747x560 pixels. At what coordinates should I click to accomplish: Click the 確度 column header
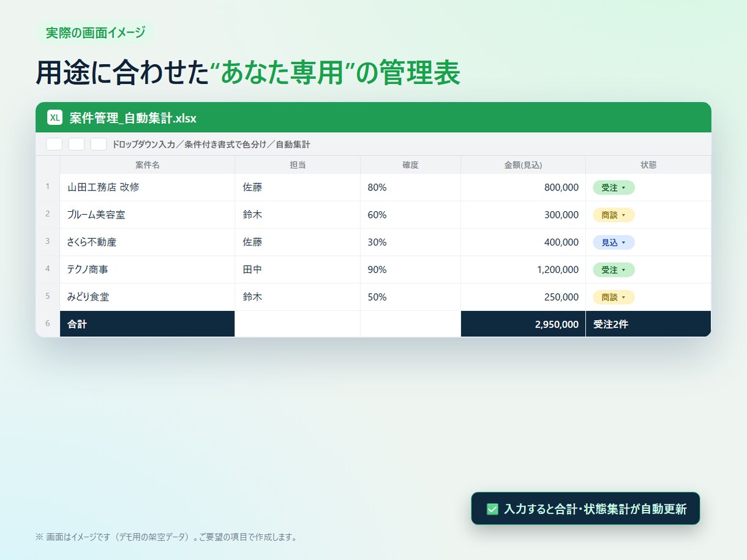click(410, 165)
